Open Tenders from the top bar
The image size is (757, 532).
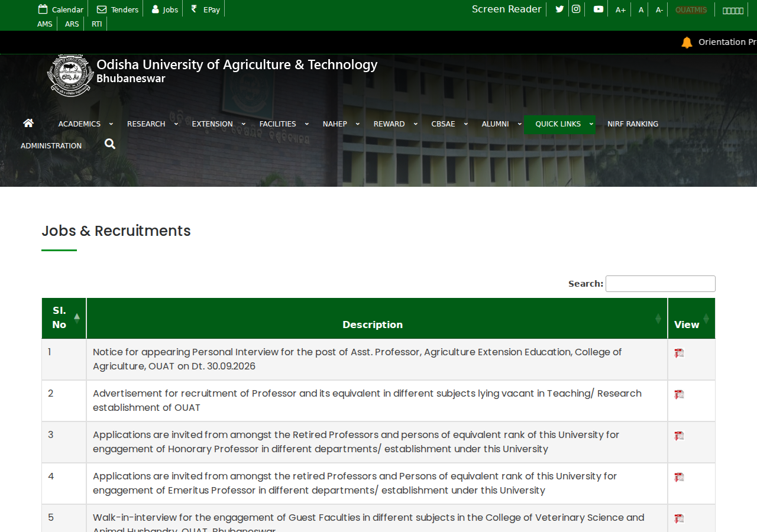click(x=118, y=9)
